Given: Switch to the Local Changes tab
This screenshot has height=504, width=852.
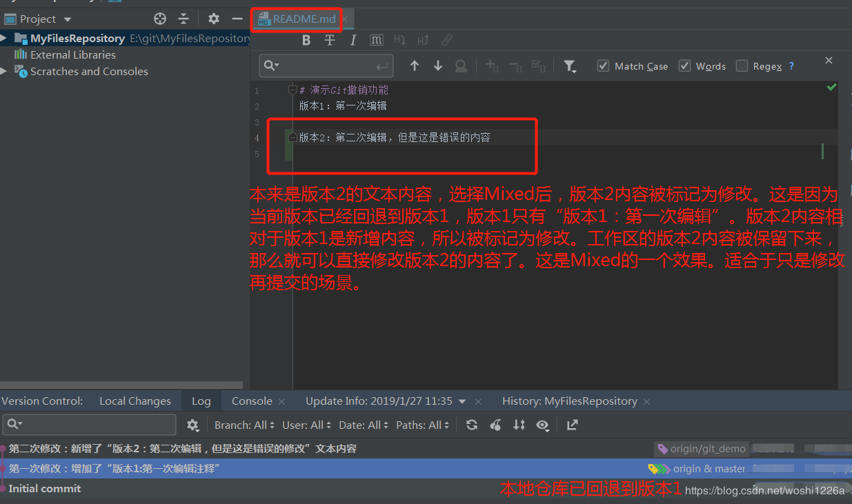Looking at the screenshot, I should tap(135, 401).
